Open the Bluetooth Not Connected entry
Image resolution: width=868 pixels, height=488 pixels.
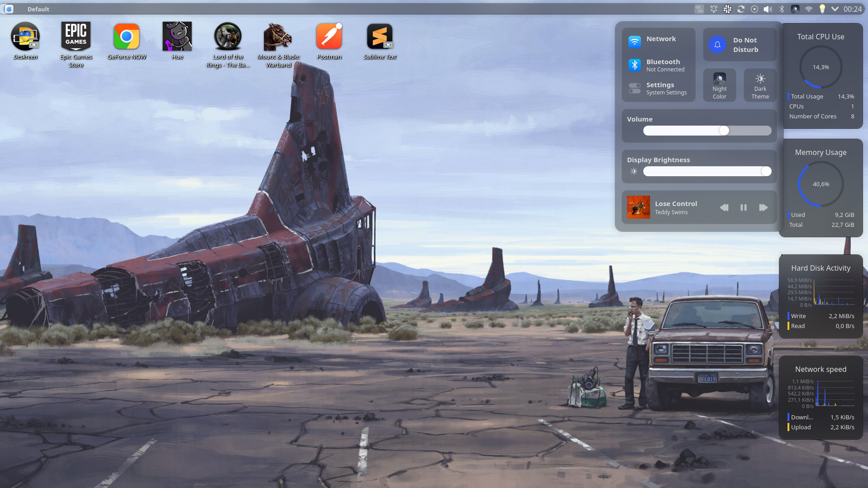pos(658,65)
